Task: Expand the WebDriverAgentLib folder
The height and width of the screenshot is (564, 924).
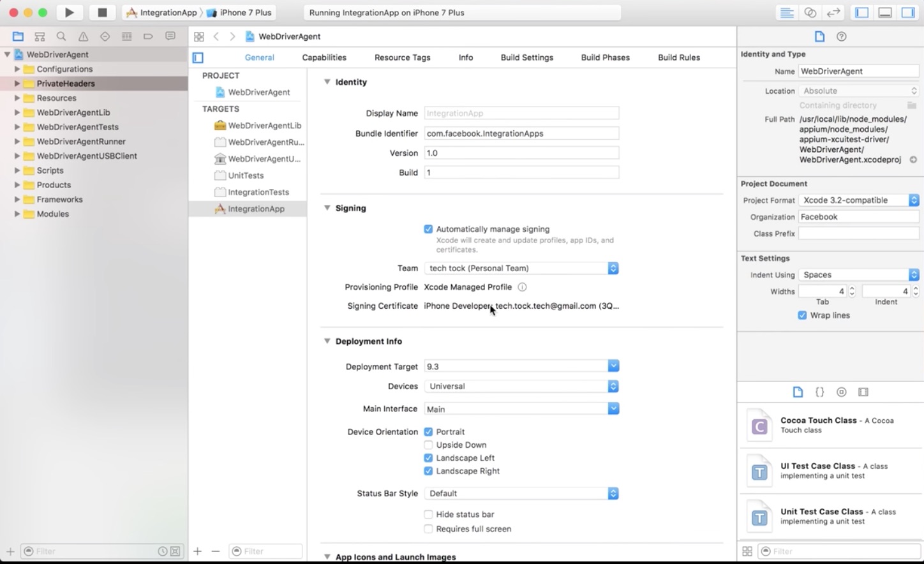Action: tap(17, 112)
